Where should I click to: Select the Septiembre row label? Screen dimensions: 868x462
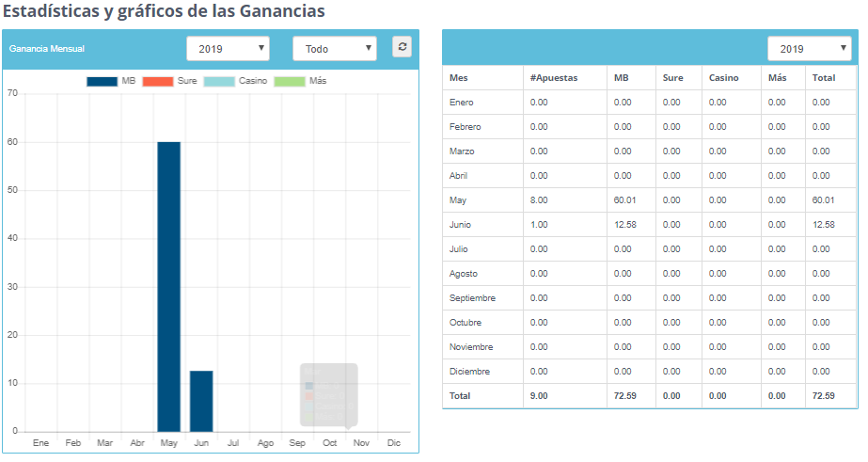(x=472, y=298)
